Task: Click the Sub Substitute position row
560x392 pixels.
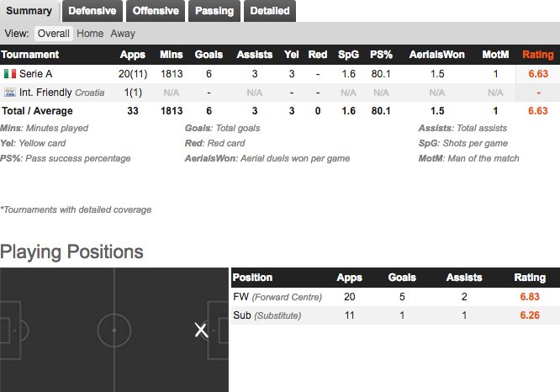Action: pos(395,315)
